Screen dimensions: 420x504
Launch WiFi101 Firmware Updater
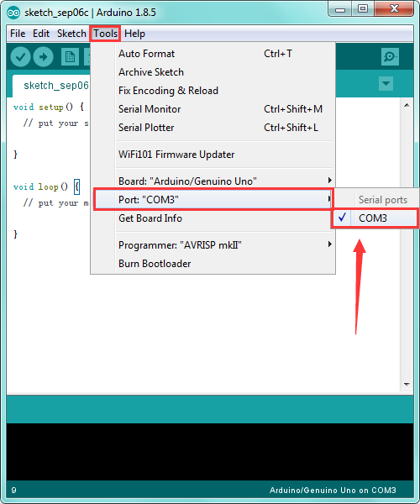(x=213, y=155)
